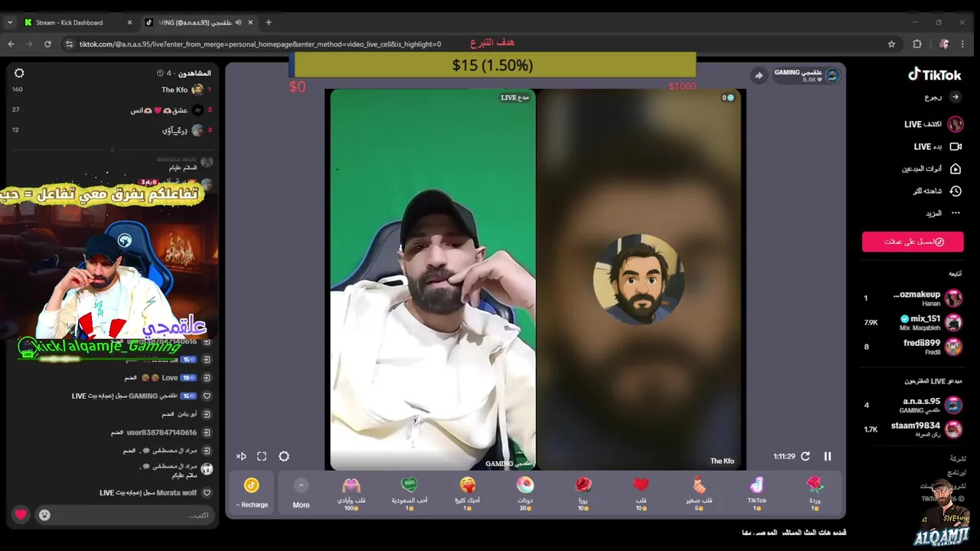Send the small heart (قلب صغير) gift
The height and width of the screenshot is (551, 980).
click(698, 492)
